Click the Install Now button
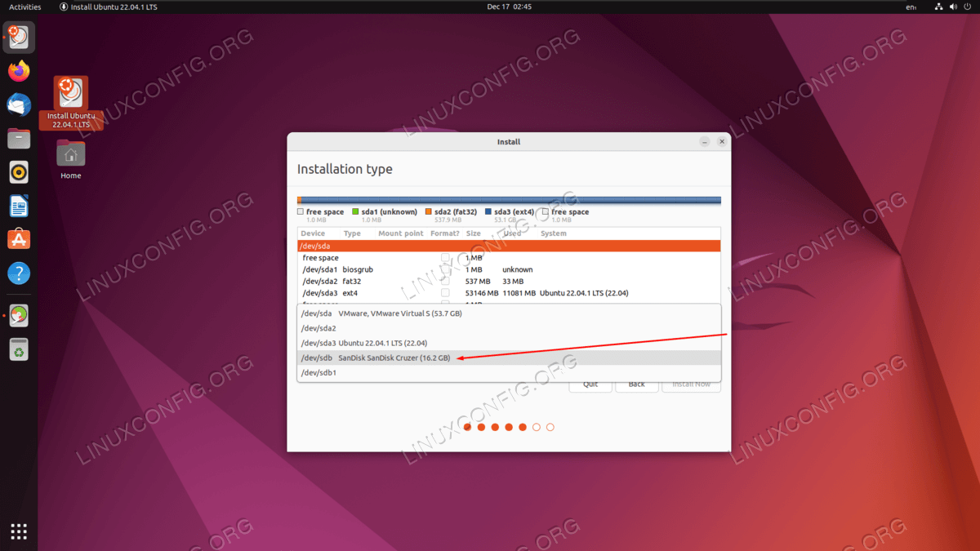 pos(692,384)
